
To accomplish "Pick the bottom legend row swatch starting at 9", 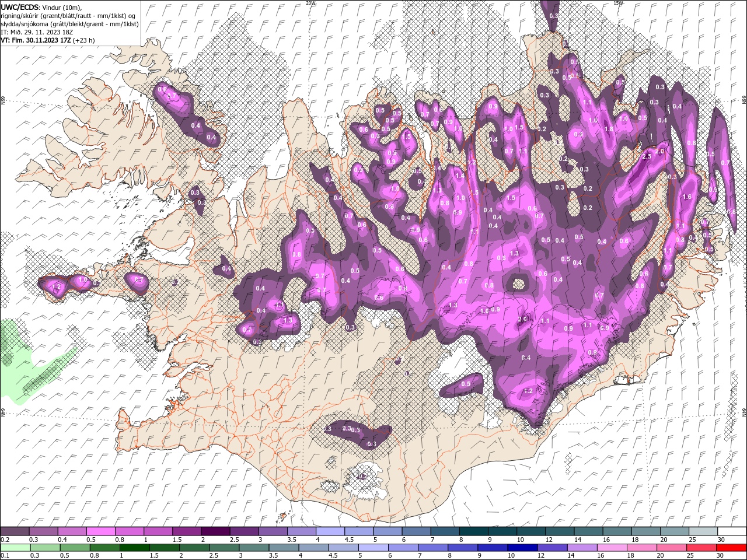I will click(493, 547).
